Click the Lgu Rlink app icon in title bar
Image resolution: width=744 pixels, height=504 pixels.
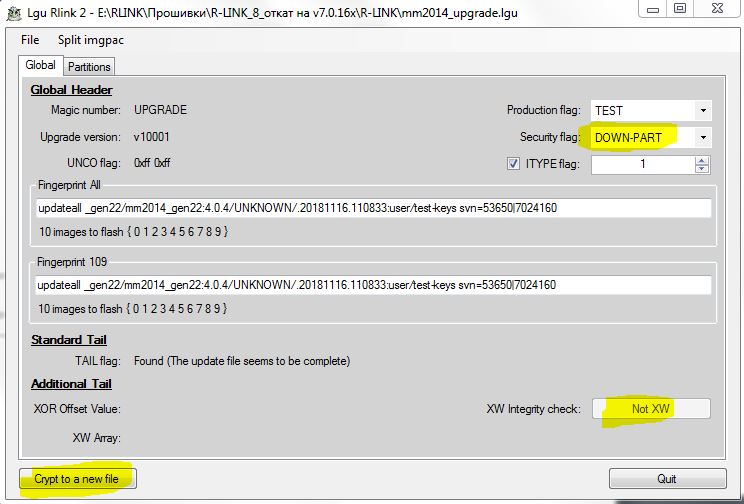[x=14, y=13]
